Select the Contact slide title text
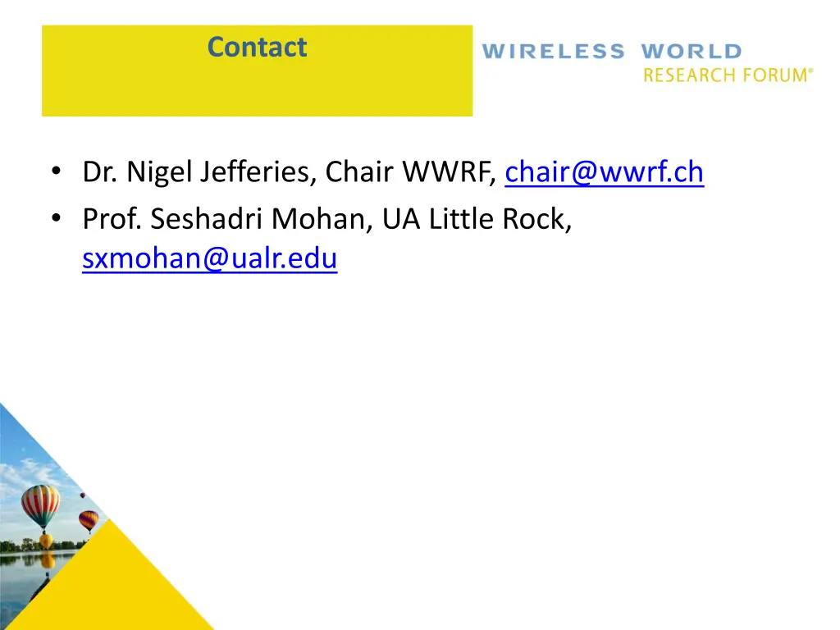This screenshot has height=630, width=840. coord(257,47)
